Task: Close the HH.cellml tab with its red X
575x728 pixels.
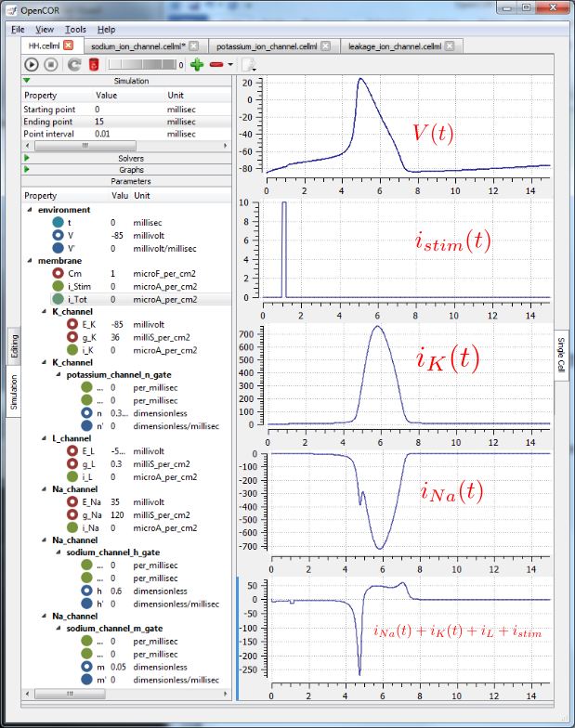Action: click(x=69, y=45)
